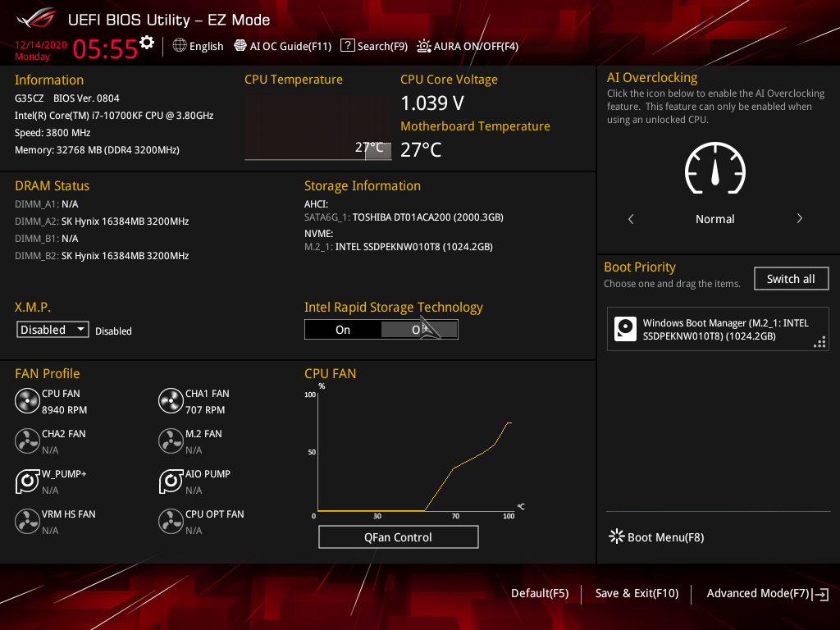
Task: Click the Windows Boot Manager disk icon
Action: (x=625, y=329)
